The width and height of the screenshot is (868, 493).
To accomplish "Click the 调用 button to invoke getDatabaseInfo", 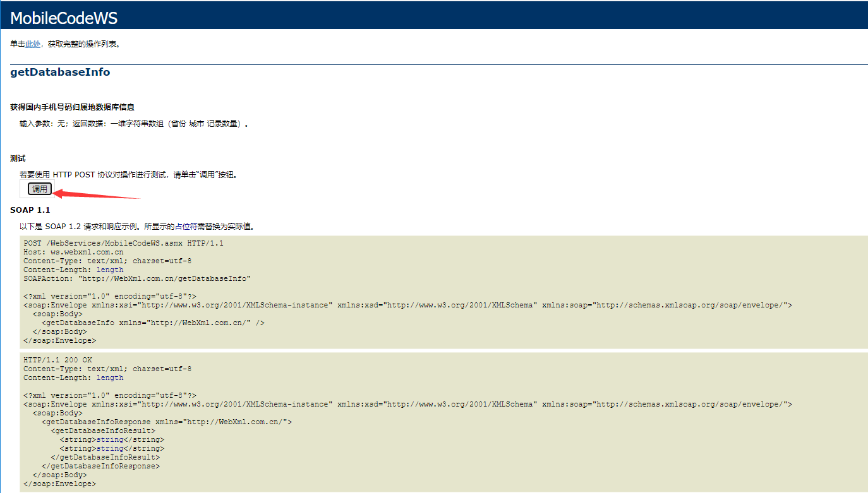I will point(39,188).
